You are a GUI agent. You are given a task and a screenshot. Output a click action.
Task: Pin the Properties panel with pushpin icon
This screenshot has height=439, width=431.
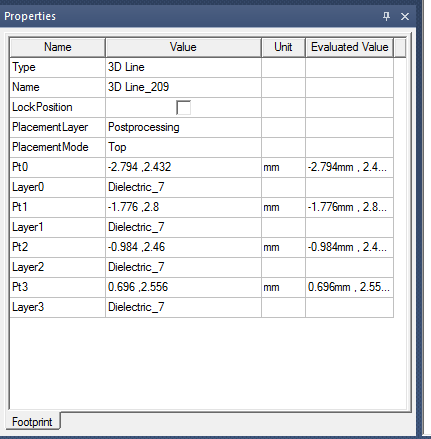386,16
